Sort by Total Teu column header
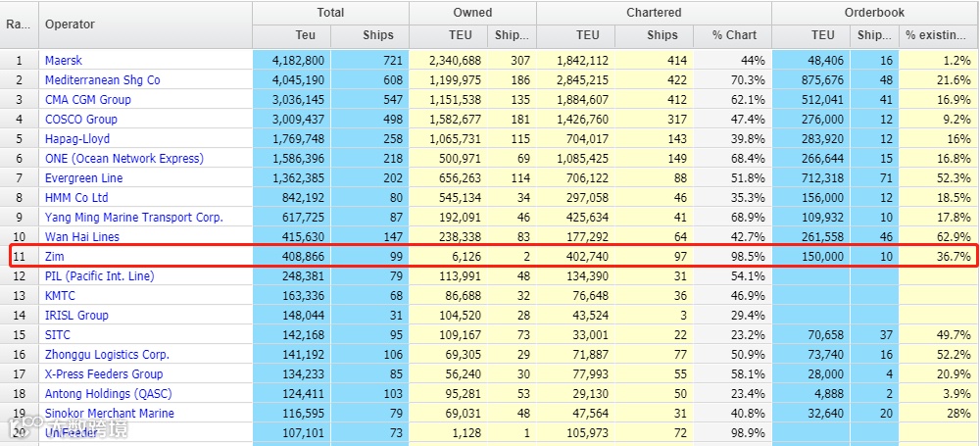 (292, 35)
